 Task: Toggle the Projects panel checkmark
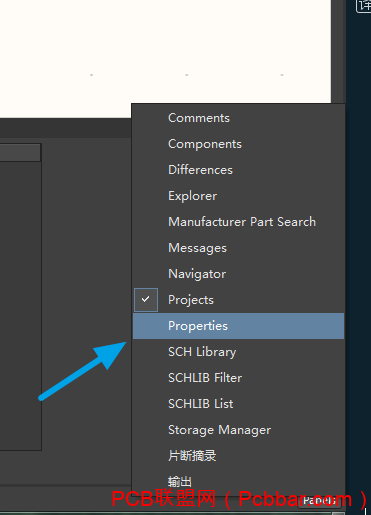[x=146, y=300]
